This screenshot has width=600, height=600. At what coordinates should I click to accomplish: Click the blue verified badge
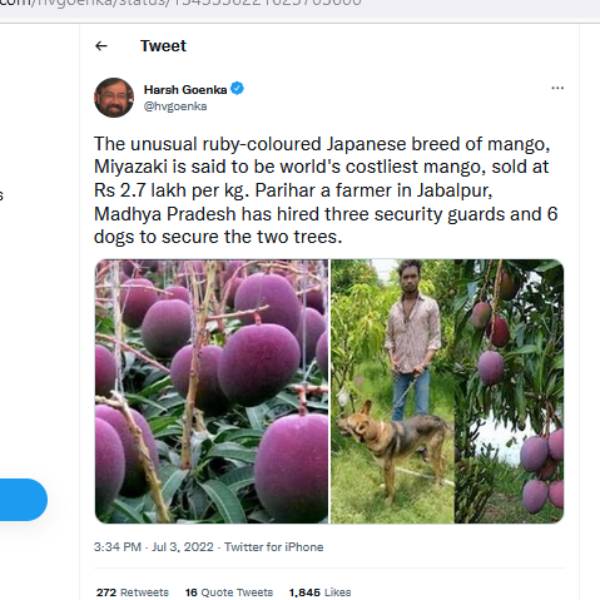point(237,89)
